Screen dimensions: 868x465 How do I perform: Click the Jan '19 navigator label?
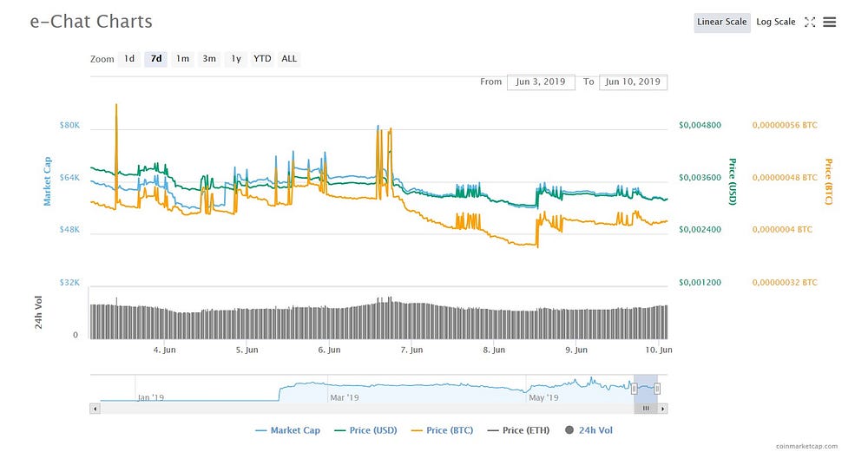coord(150,397)
